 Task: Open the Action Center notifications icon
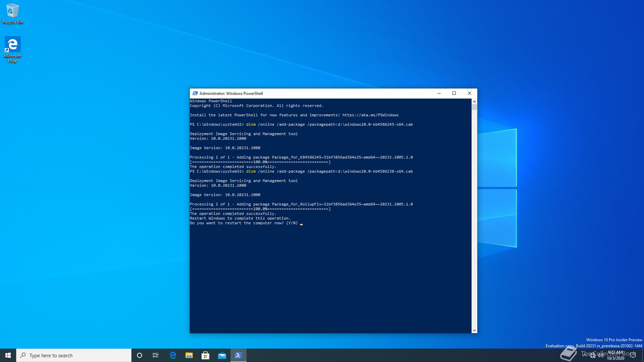click(633, 355)
